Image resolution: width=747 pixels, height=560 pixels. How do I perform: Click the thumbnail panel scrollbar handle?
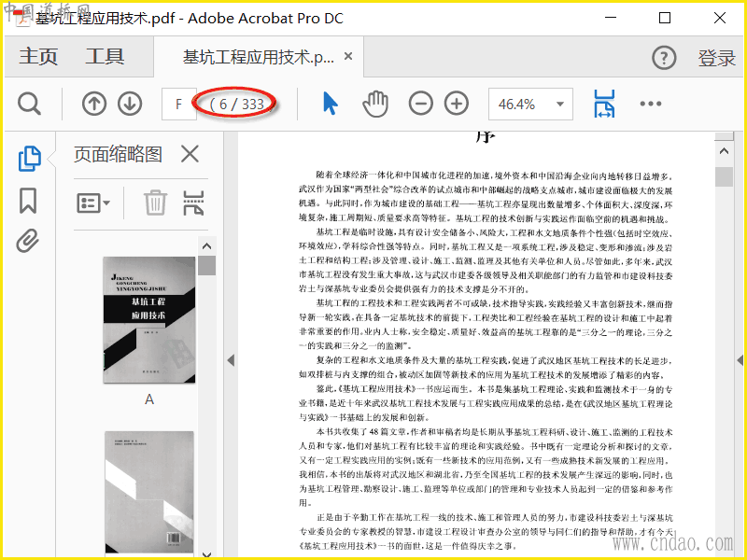coord(206,265)
